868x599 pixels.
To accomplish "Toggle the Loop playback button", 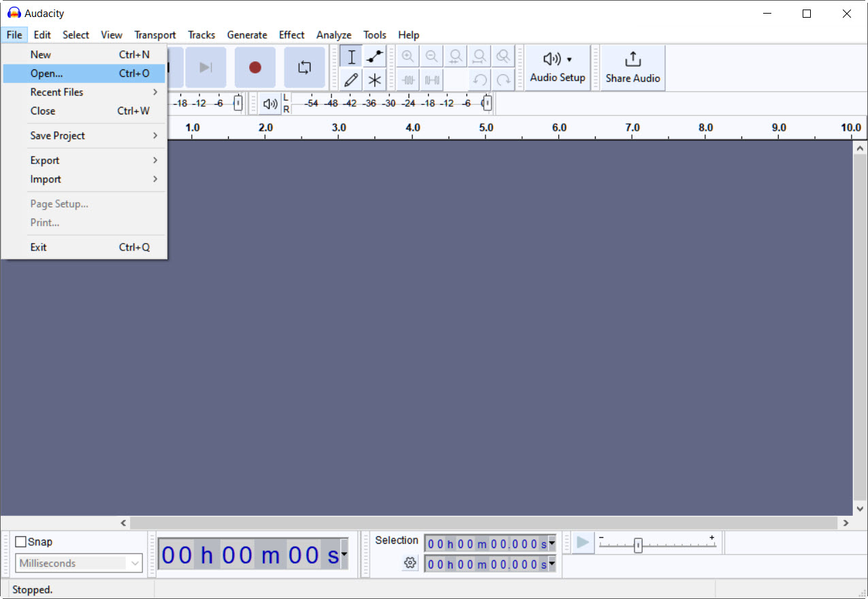I will click(x=304, y=67).
